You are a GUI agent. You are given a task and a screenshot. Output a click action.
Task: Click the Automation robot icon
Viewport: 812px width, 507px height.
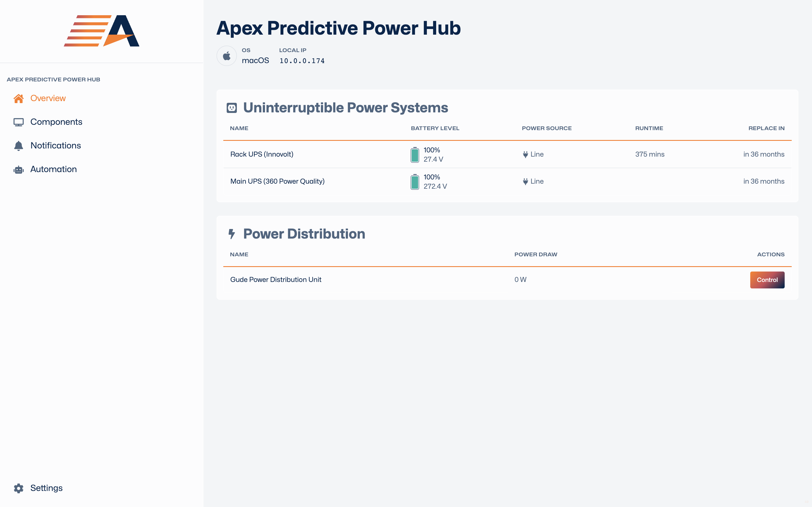coord(18,170)
